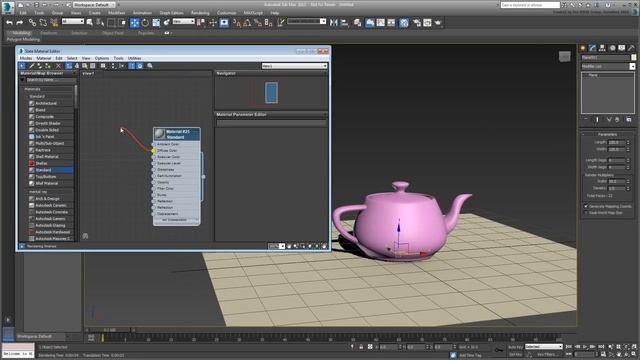
Task: Click the red Delete Selected icon in Slate editor
Action: pos(58,66)
